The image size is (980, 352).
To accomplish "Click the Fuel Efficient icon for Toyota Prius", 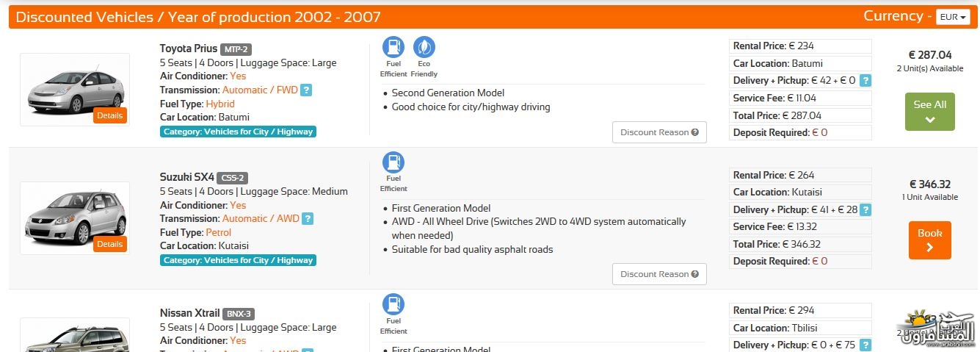I will 393,47.
